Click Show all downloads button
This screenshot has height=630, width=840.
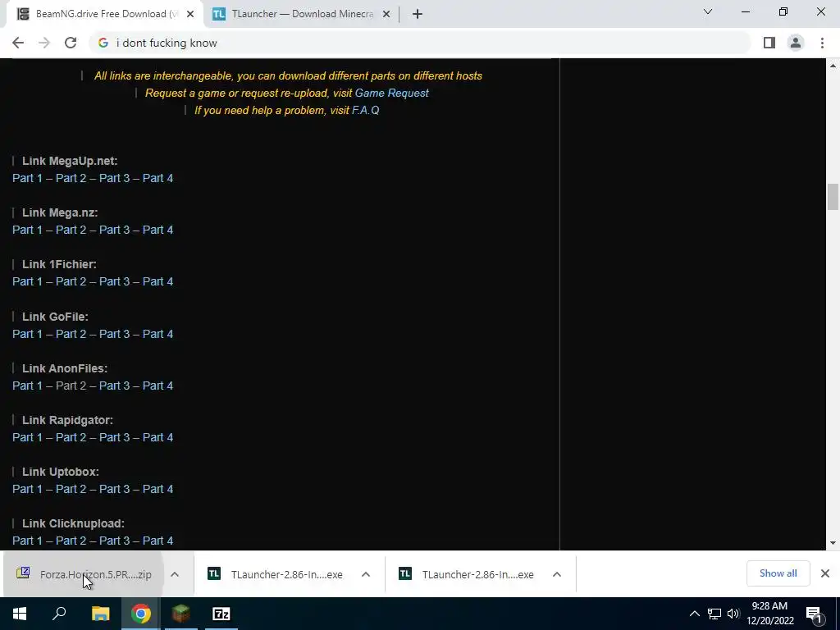click(778, 573)
